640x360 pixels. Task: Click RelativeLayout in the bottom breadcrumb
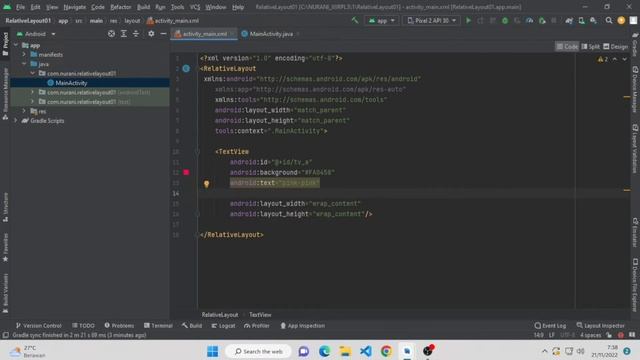pos(220,315)
